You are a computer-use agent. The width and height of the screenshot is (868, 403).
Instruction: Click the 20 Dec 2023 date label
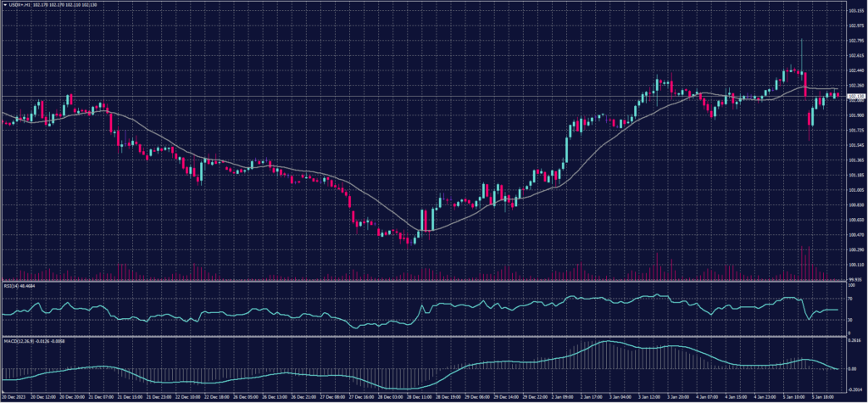click(x=15, y=396)
